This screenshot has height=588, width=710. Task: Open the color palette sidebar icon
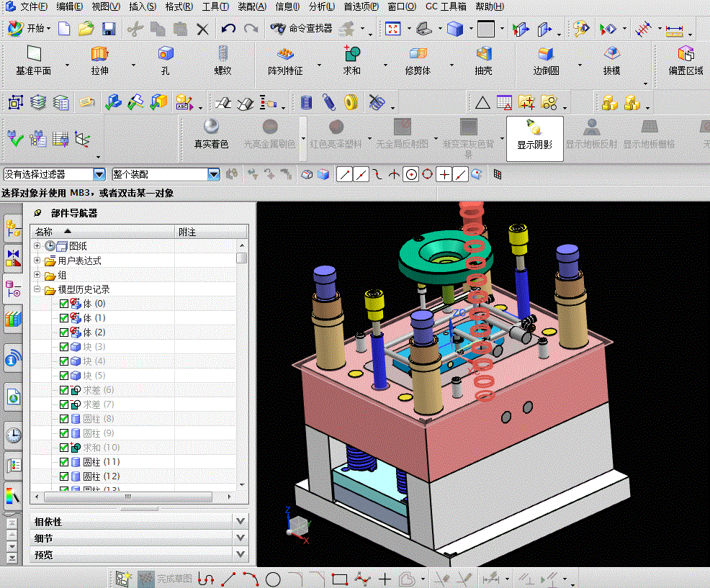(13, 496)
